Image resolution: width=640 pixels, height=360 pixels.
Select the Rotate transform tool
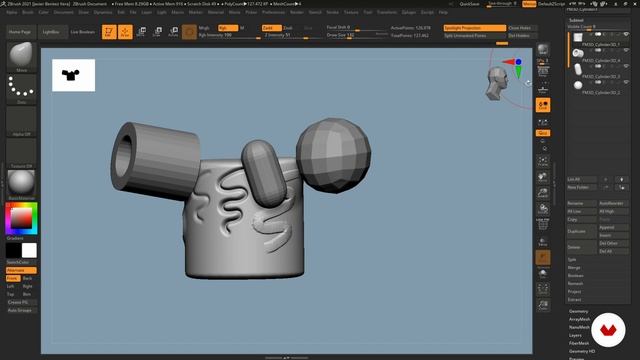173,32
